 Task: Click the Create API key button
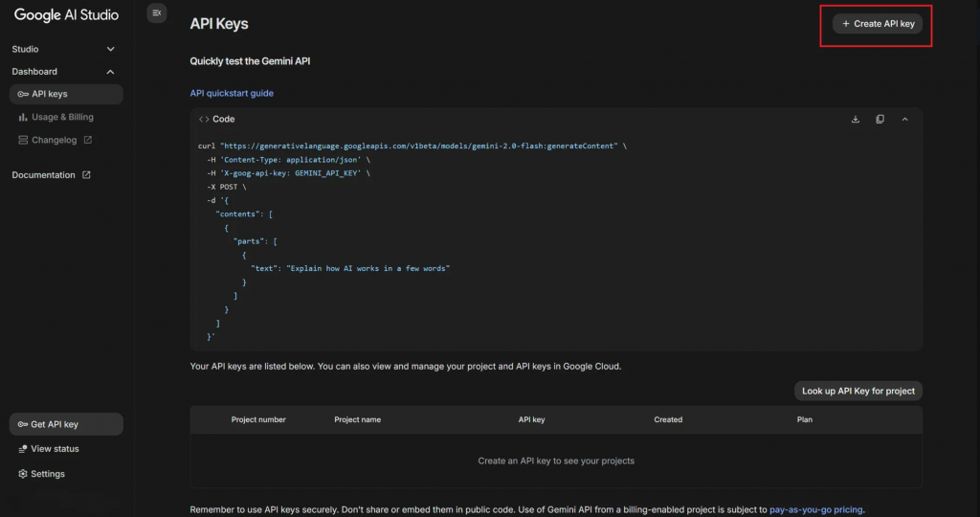pos(878,24)
